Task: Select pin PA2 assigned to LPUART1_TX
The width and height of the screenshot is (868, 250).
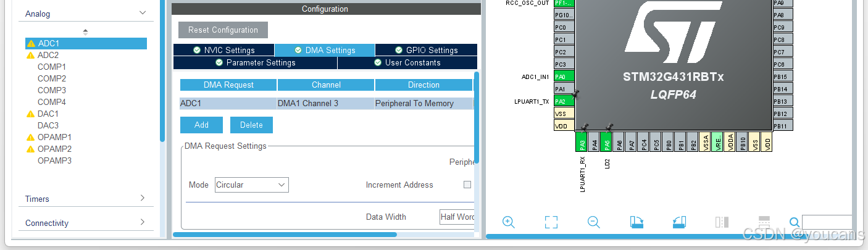Action: [x=564, y=101]
